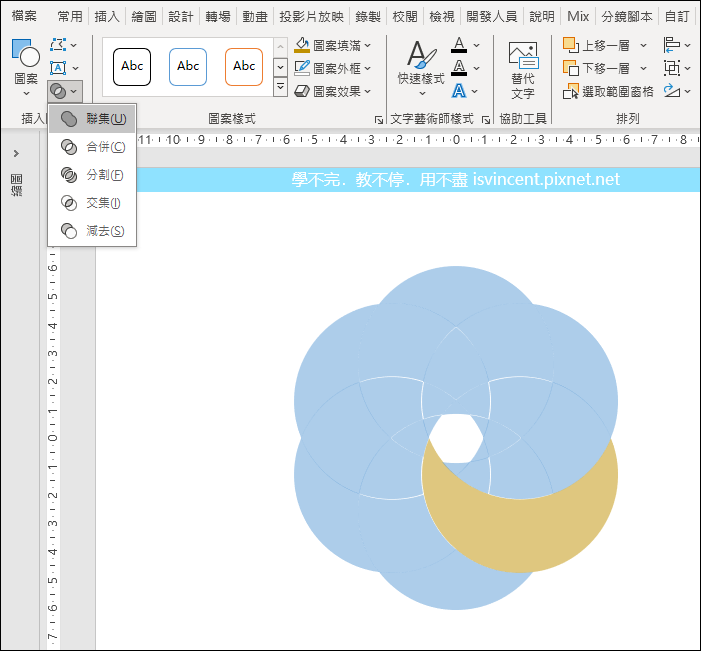Apply the orange outline Abc style
Screen dimensions: 701x651
point(244,67)
